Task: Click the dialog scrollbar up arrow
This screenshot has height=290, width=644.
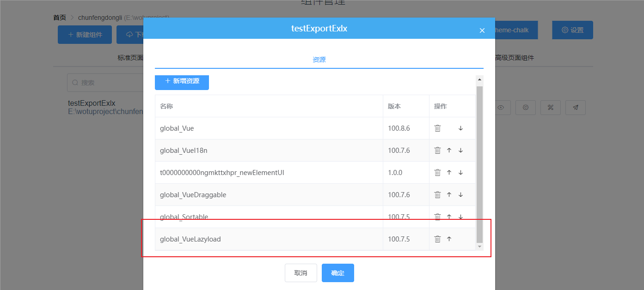Action: coord(479,79)
